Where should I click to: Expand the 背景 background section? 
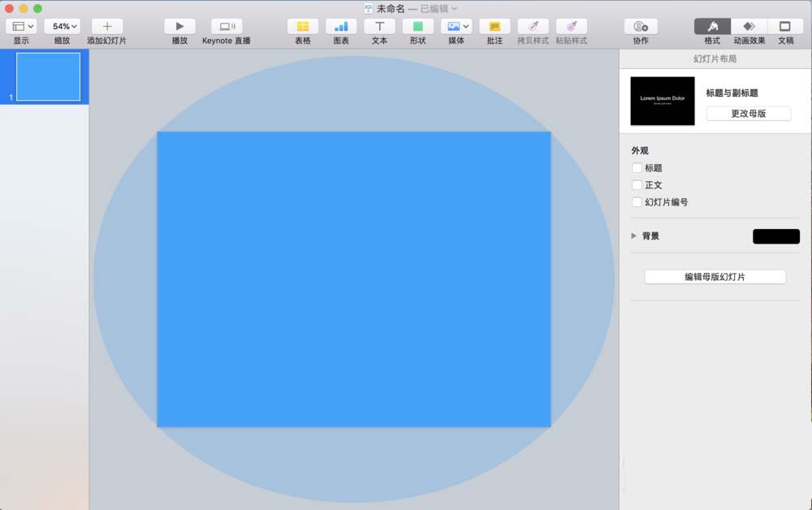[634, 236]
